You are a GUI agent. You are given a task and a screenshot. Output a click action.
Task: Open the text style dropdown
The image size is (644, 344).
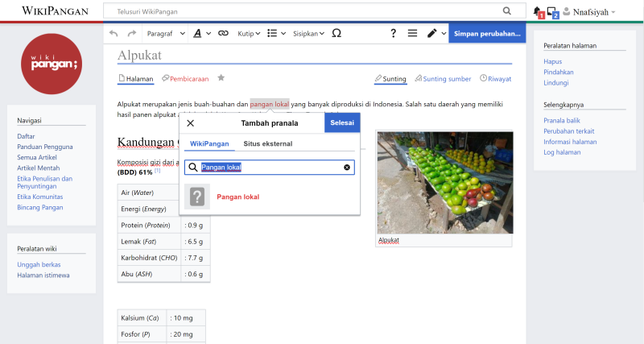tap(202, 33)
